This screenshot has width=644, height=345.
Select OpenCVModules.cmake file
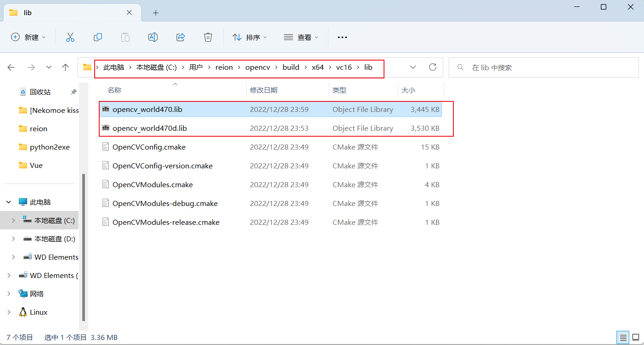click(271, 184)
